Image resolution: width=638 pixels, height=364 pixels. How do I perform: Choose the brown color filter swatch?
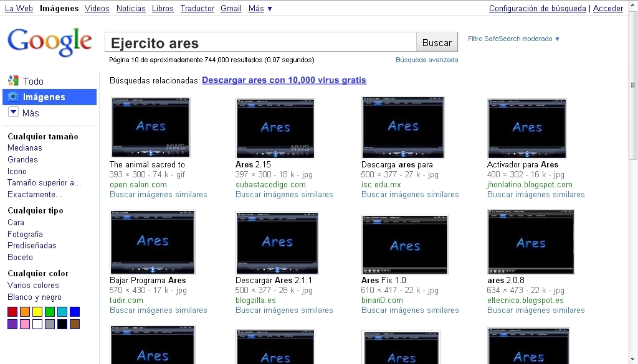tap(75, 324)
